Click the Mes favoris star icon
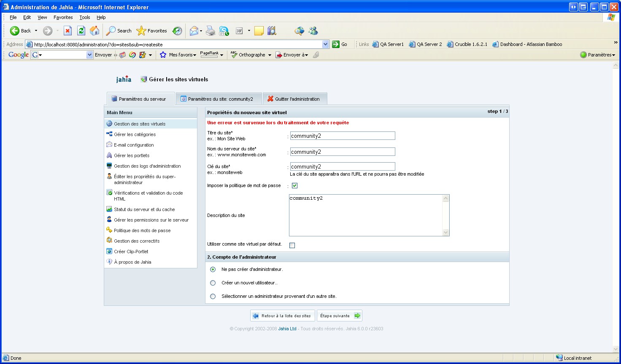 tap(163, 55)
